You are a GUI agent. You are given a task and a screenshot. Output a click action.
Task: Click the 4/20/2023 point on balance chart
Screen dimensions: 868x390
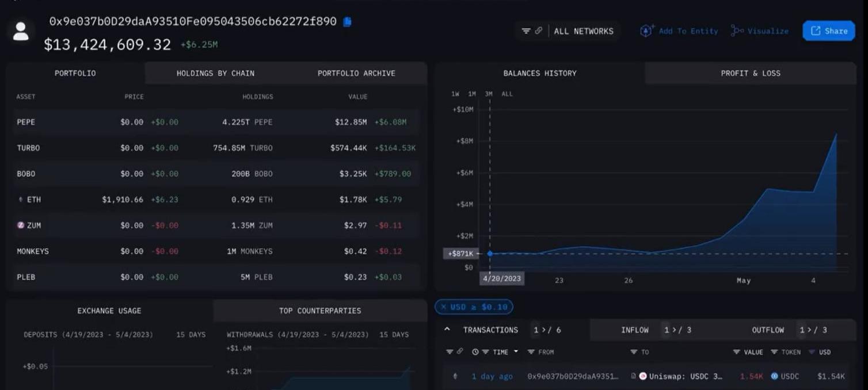click(490, 254)
